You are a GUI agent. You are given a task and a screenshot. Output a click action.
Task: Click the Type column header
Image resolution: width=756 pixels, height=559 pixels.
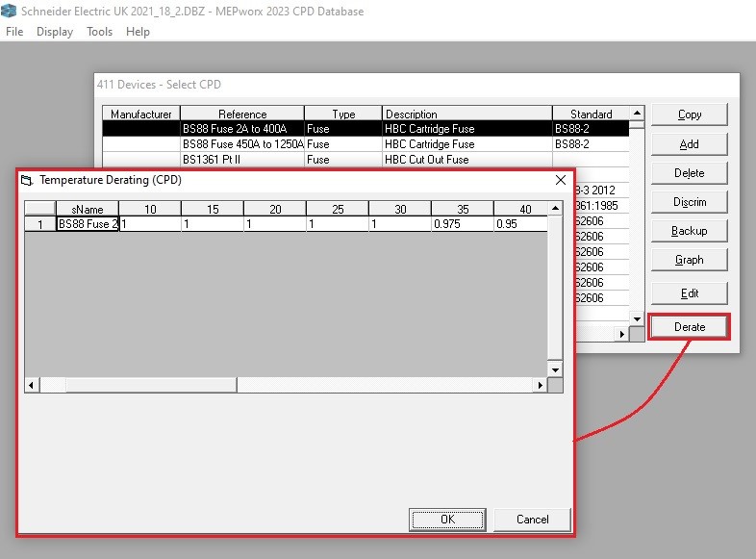click(343, 114)
